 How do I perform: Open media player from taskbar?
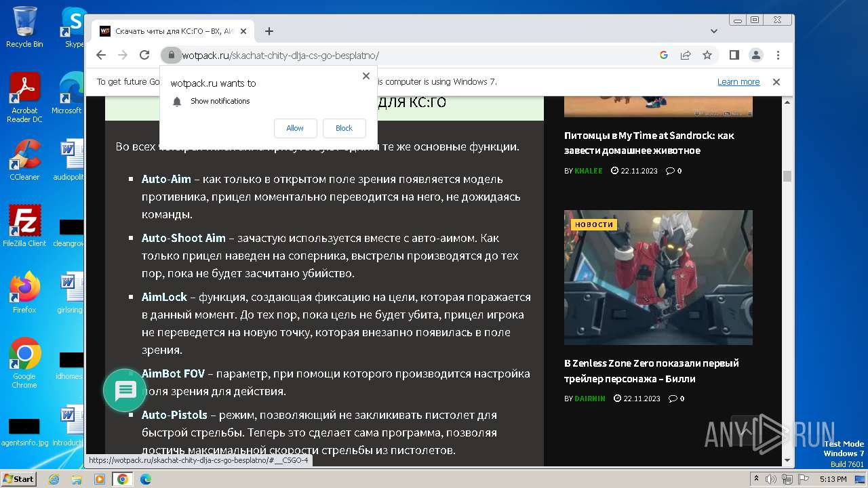point(100,479)
